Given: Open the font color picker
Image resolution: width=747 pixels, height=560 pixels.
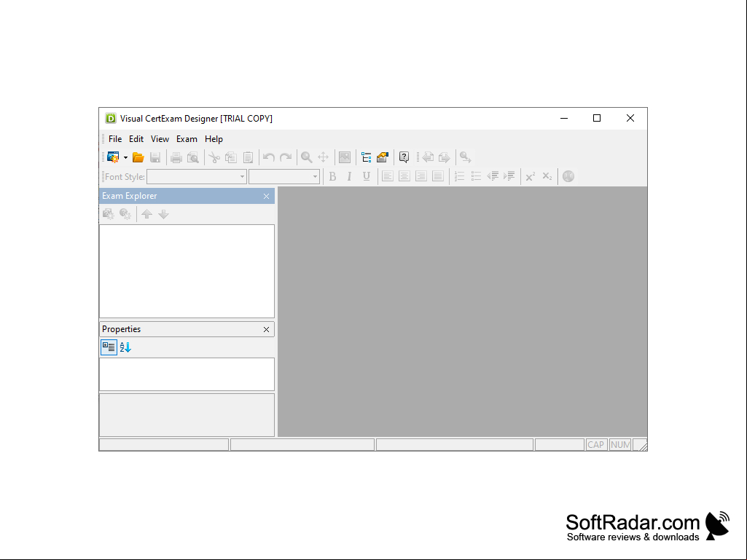Looking at the screenshot, I should (x=568, y=177).
